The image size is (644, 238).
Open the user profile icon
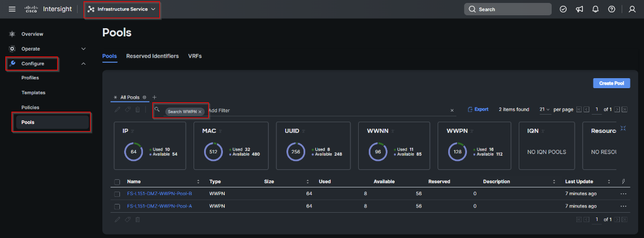click(632, 9)
